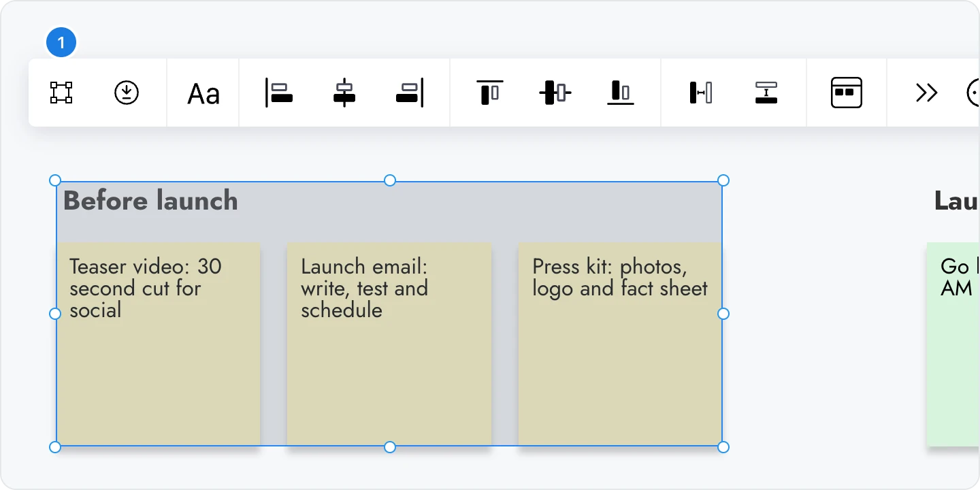Screen dimensions: 980x490
Task: Align objects to vertical middle
Action: point(555,93)
